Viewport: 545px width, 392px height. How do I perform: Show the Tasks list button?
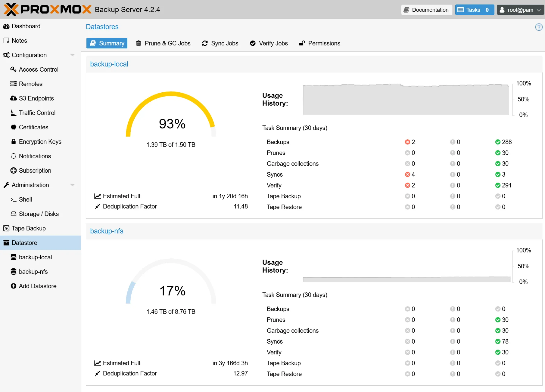point(475,10)
